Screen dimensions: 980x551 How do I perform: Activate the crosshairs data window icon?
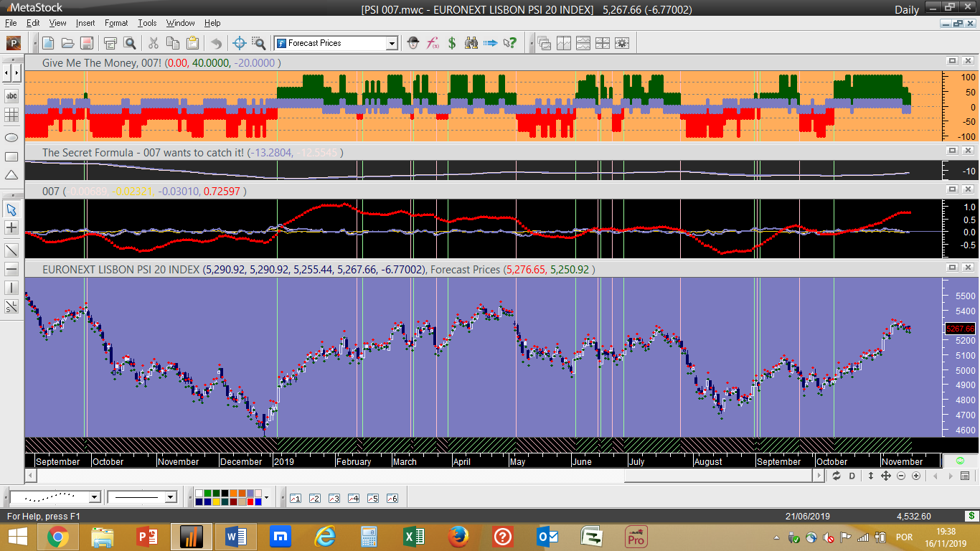[240, 43]
